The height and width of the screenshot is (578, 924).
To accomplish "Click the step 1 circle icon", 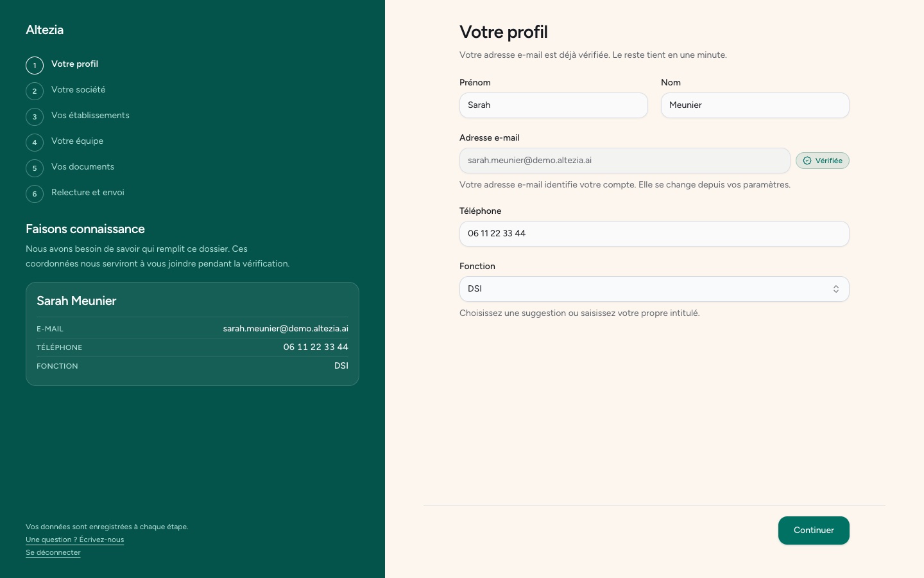I will tap(35, 66).
